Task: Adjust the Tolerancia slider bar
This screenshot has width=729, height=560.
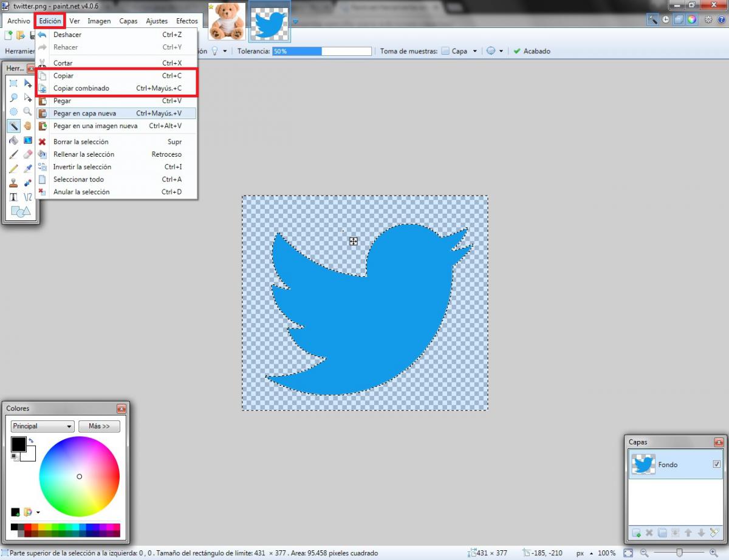Action: click(x=321, y=52)
